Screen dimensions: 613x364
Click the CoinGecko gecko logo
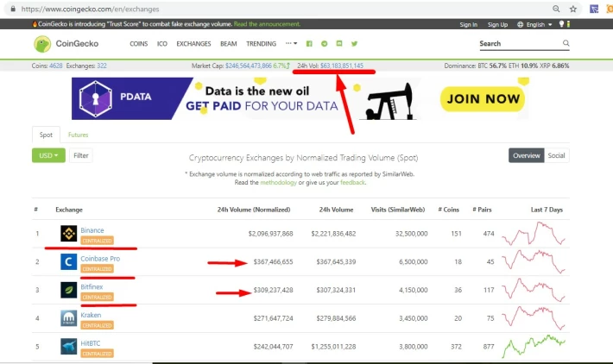(42, 44)
